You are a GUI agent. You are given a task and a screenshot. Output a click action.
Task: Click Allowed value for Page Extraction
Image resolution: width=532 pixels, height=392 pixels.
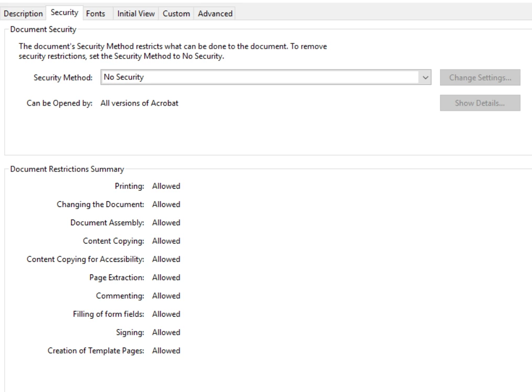(166, 278)
